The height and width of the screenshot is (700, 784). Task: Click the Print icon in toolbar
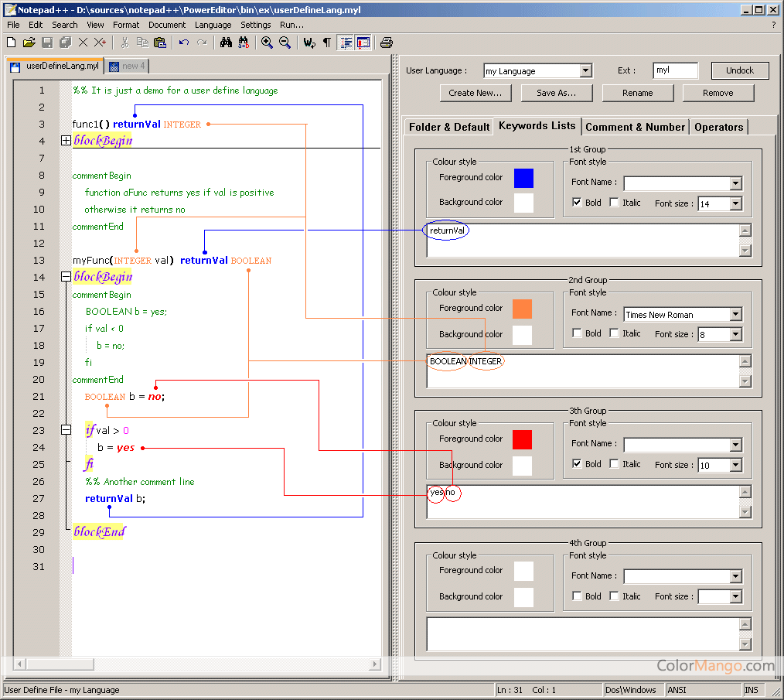point(387,43)
